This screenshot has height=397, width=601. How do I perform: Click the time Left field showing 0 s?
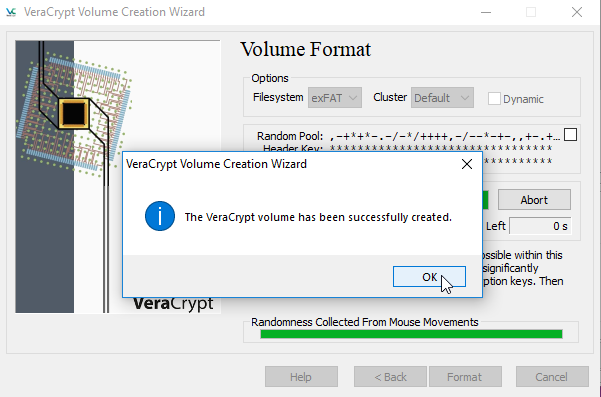pyautogui.click(x=540, y=226)
